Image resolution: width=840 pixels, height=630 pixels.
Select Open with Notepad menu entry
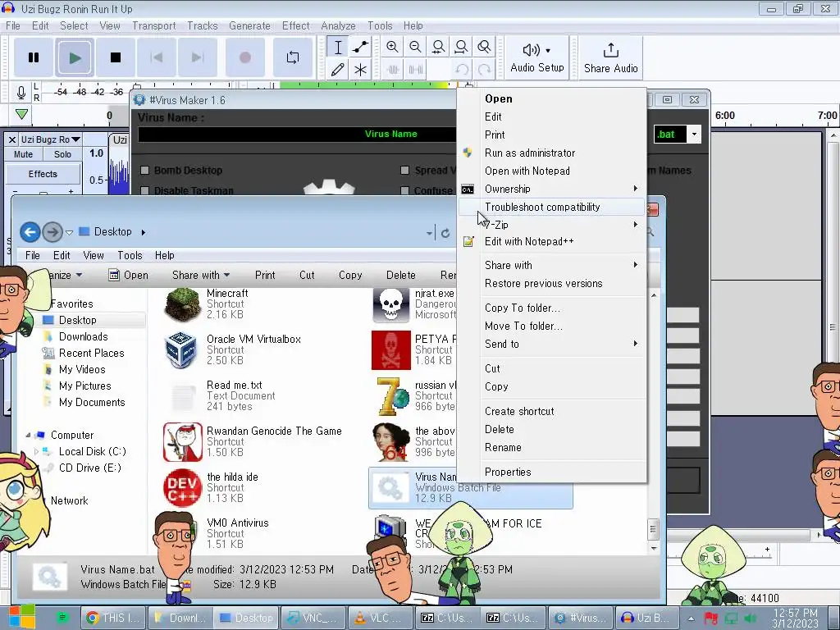click(x=552, y=171)
